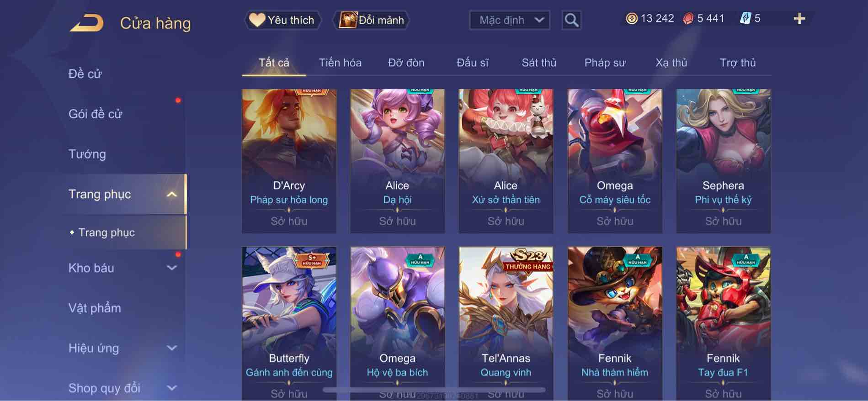Screen dimensions: 868x401
Task: Switch to the Pháp sư tab
Action: tap(605, 63)
